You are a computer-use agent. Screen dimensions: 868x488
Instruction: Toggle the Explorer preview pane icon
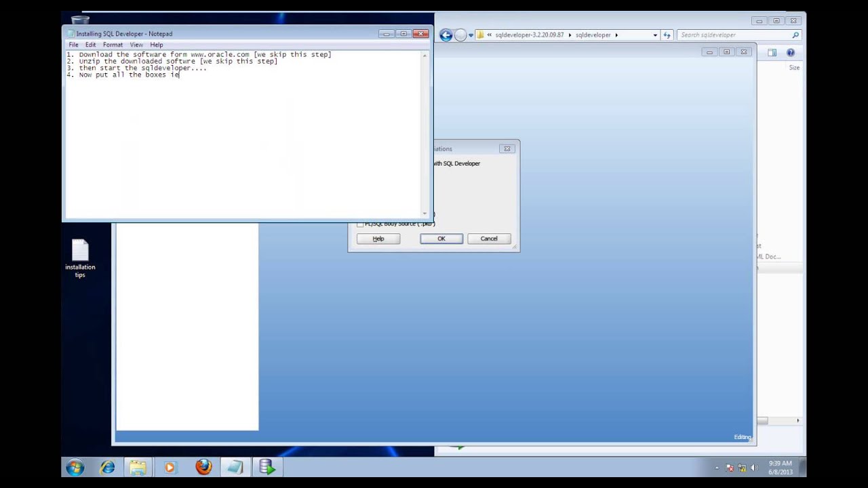pos(772,52)
